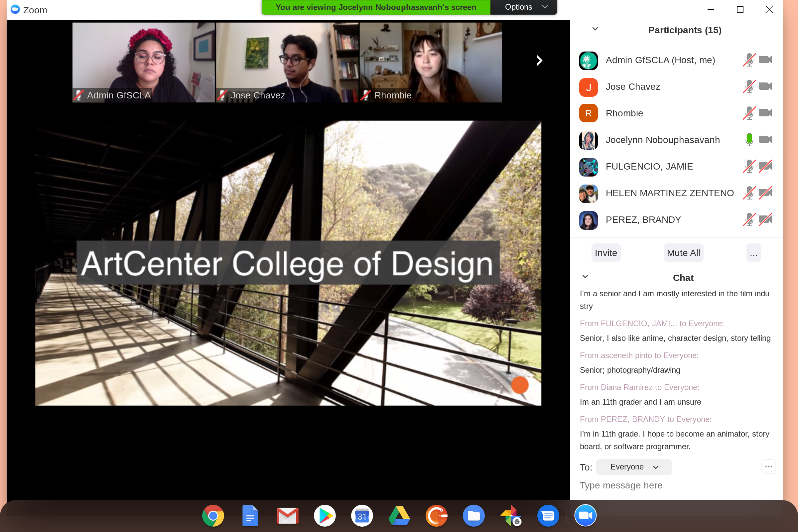Image resolution: width=798 pixels, height=532 pixels.
Task: Click 'Senior; photography/drawing' chat message
Action: 630,370
